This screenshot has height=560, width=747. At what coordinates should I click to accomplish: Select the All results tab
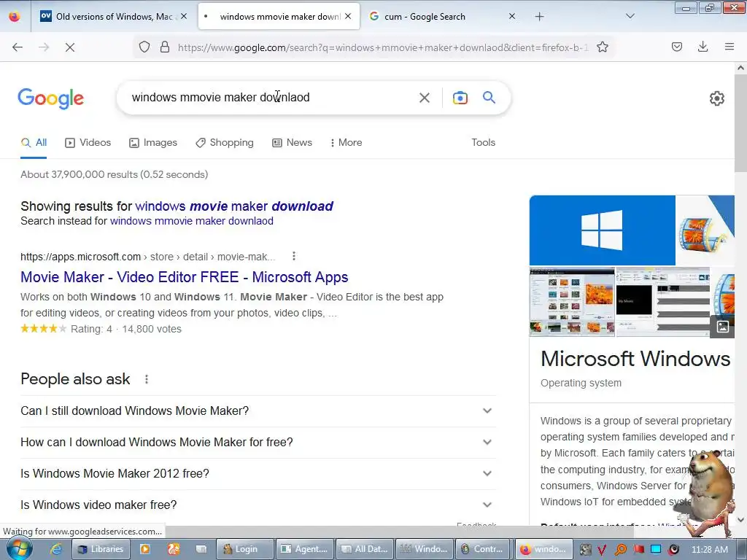(x=34, y=142)
